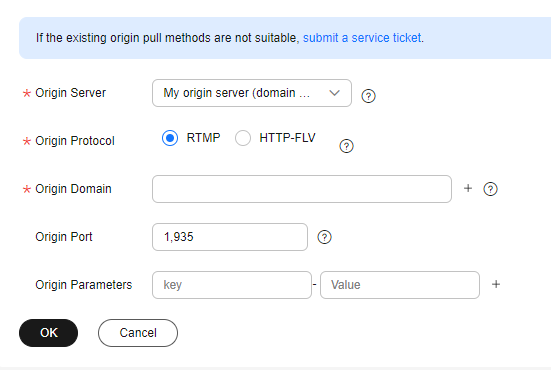Add an Origin Parameters row with plus icon

pos(496,284)
